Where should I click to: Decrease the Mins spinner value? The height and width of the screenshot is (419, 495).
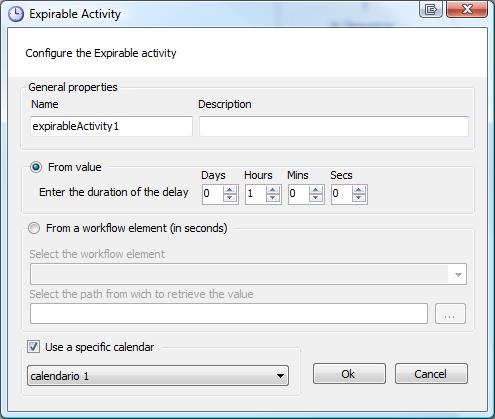click(316, 198)
